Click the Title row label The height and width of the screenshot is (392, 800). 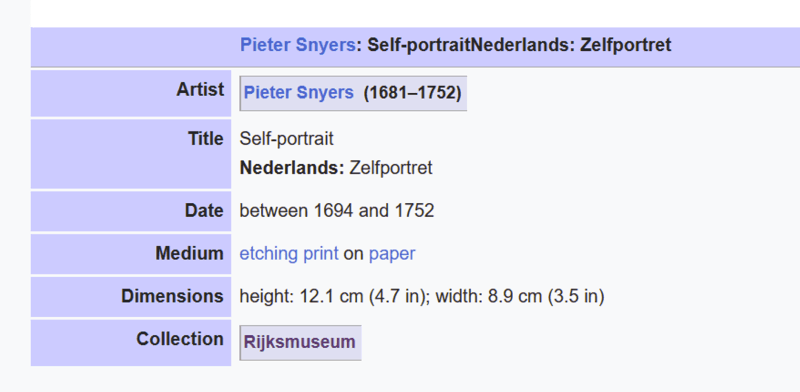[206, 139]
